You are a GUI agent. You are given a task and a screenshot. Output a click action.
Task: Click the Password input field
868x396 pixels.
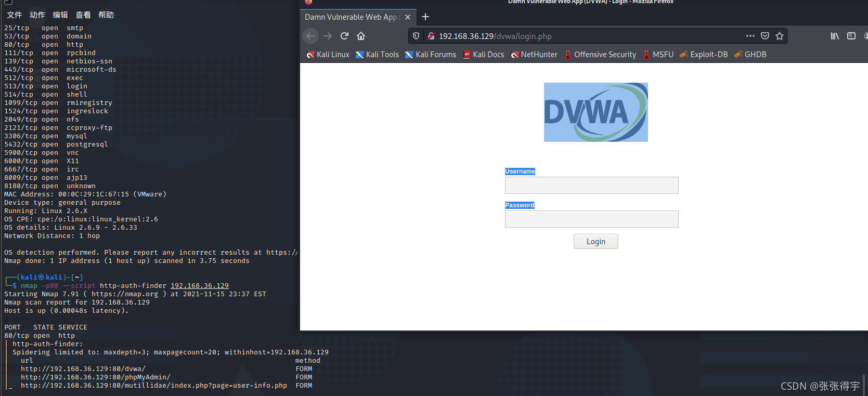(x=591, y=219)
